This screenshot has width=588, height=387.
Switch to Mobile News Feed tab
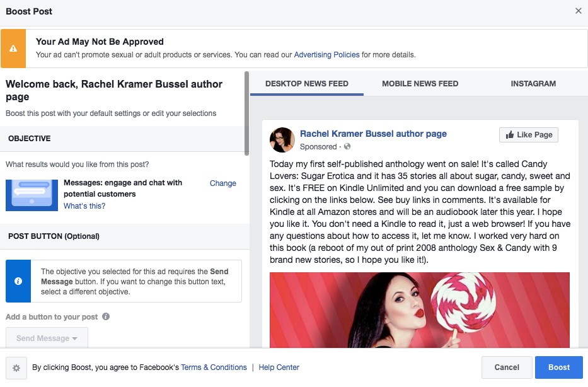click(420, 84)
